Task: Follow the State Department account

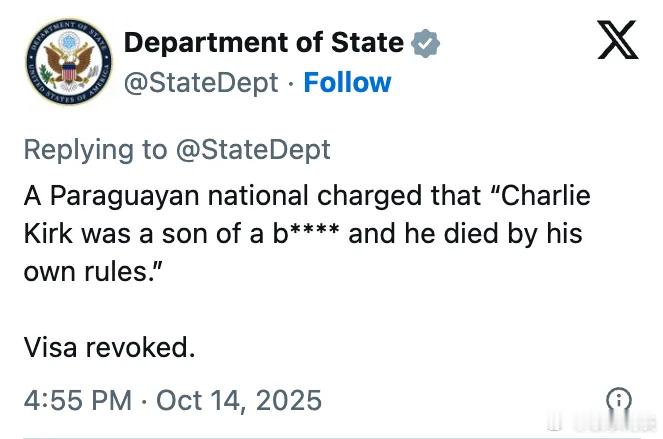Action: [x=347, y=82]
